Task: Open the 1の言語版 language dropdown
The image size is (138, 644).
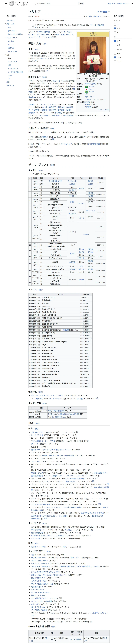Action: click(x=103, y=12)
